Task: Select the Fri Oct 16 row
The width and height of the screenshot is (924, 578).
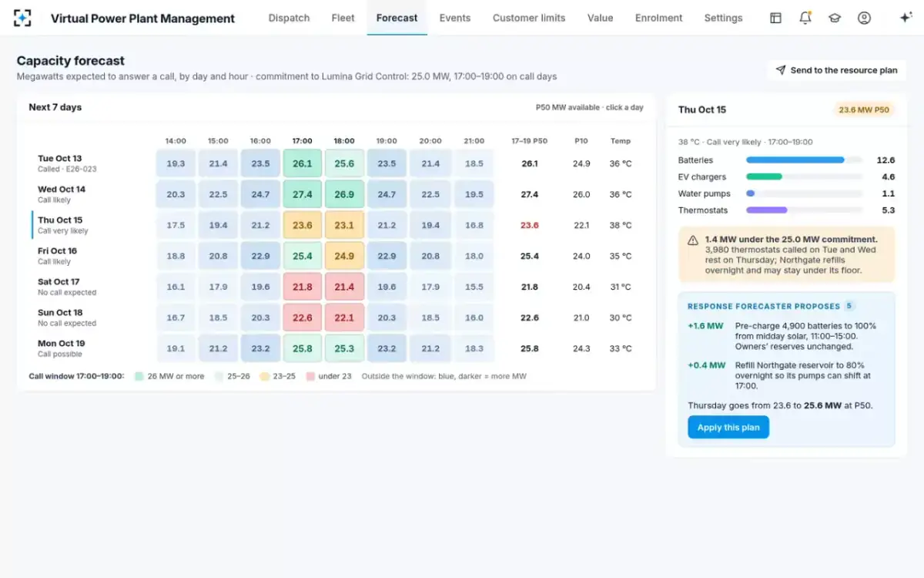Action: 336,256
